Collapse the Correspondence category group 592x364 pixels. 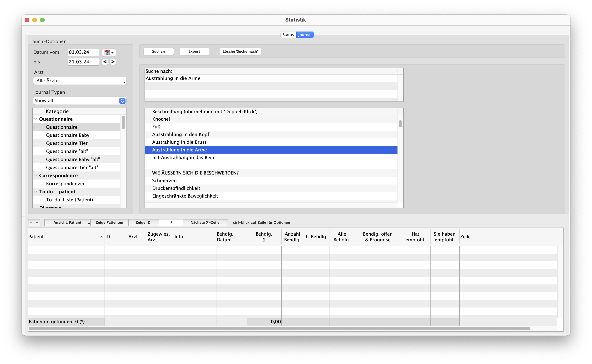pos(36,175)
